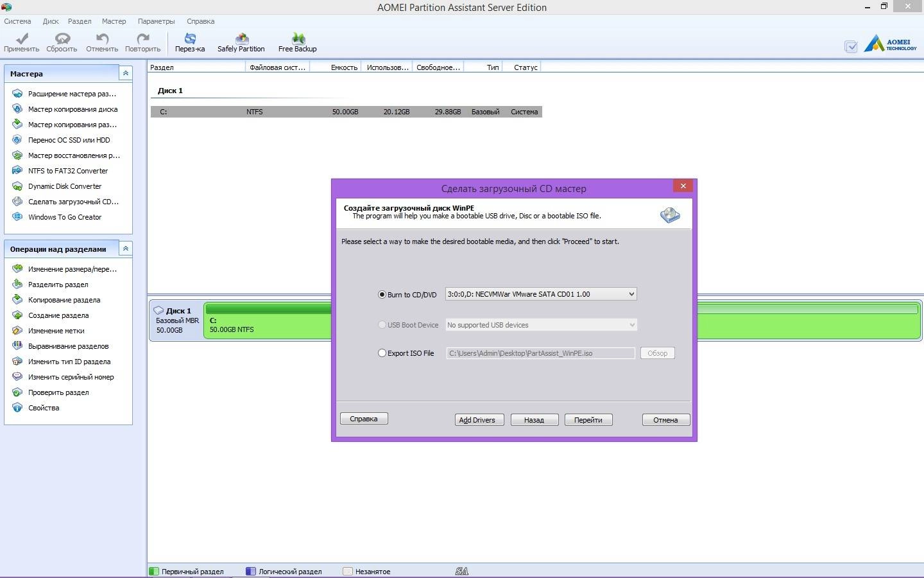
Task: Click the Windows To Go Creator icon
Action: point(17,217)
